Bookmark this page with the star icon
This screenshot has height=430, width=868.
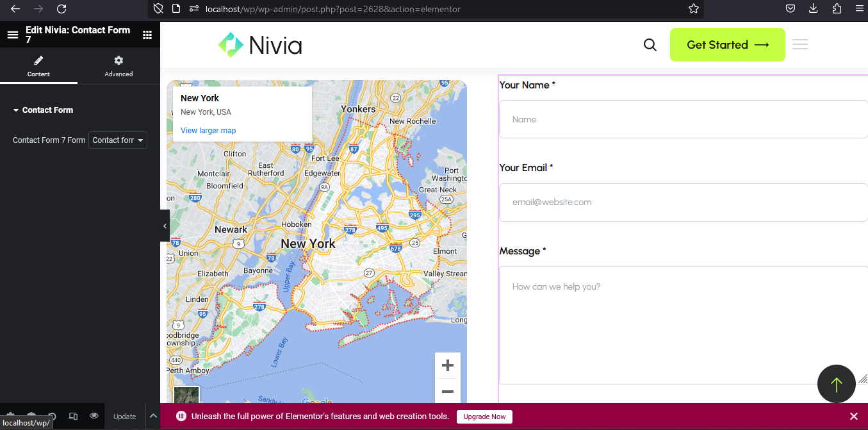[x=693, y=9]
